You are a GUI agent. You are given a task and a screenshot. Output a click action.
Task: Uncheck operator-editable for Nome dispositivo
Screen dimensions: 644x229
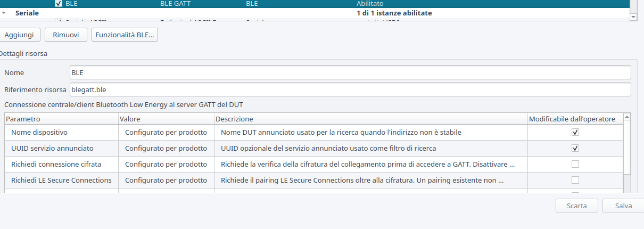pyautogui.click(x=575, y=132)
